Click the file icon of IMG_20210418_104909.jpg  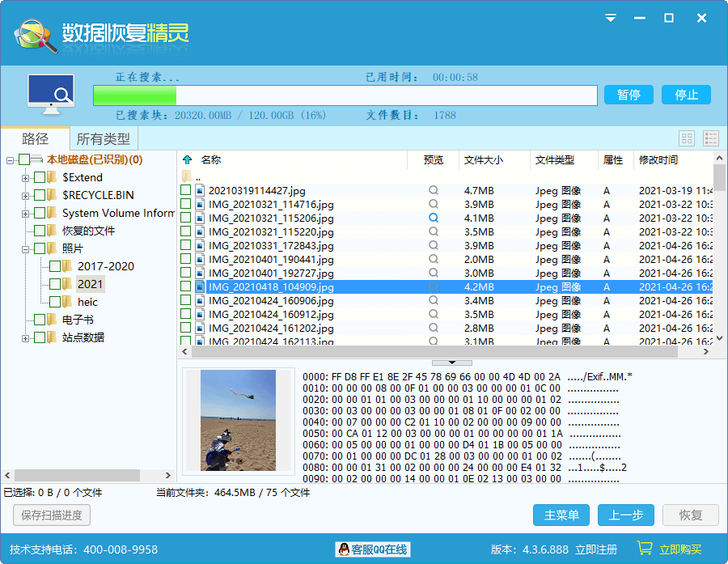click(x=200, y=286)
